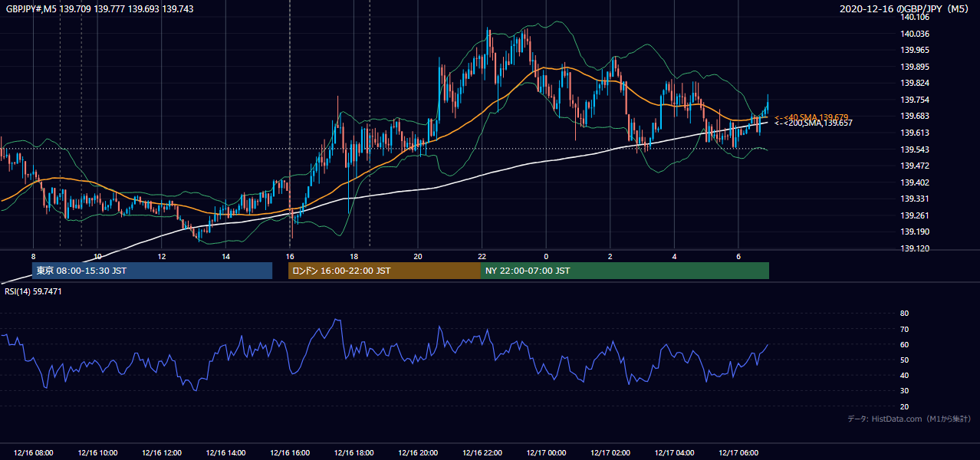980x460 pixels.
Task: Click price axis label 139.402
Action: click(x=916, y=182)
